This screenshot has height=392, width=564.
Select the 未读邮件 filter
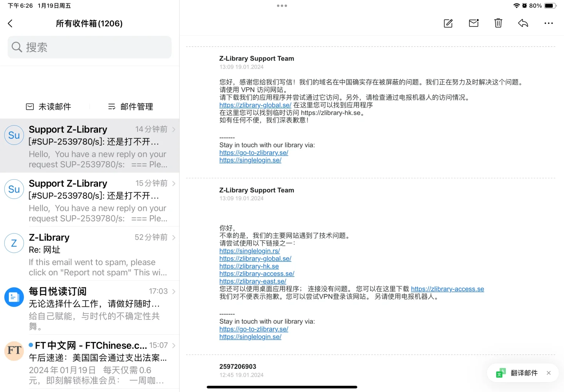coord(49,107)
